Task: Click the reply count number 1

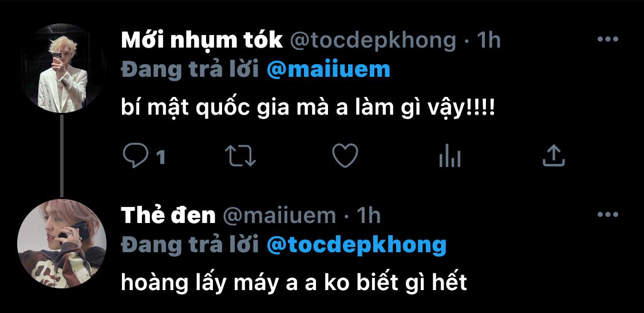Action: [x=161, y=156]
